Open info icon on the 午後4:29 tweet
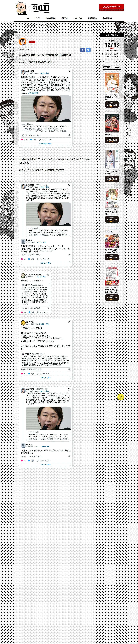Screen dimensions: 138x644 pos(69,255)
